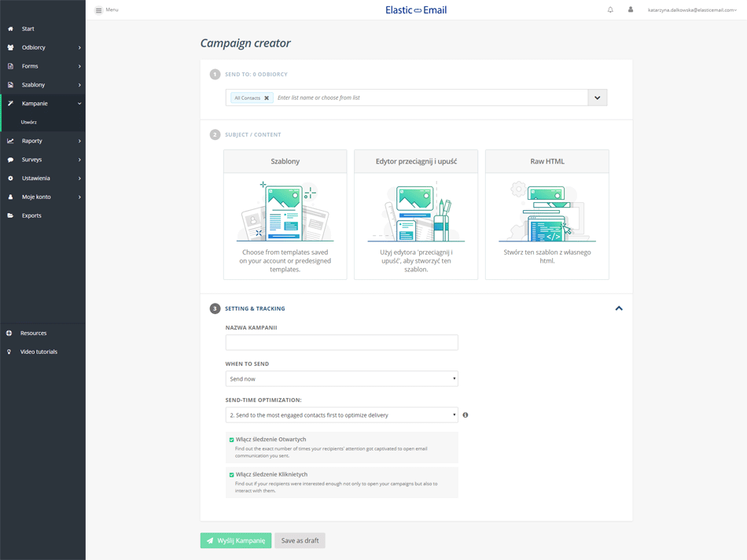Open the account menu for katarzyna.dalkowska
Viewport: 747px width, 560px height.
pyautogui.click(x=690, y=9)
